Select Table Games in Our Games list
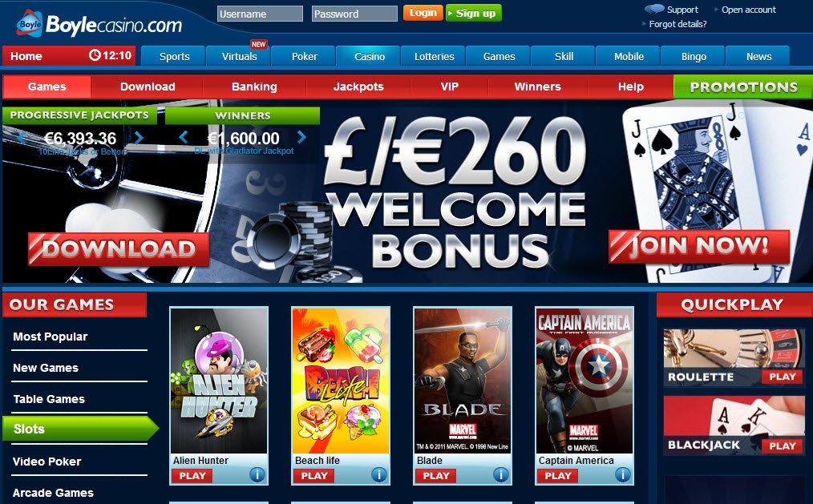 pos(49,399)
